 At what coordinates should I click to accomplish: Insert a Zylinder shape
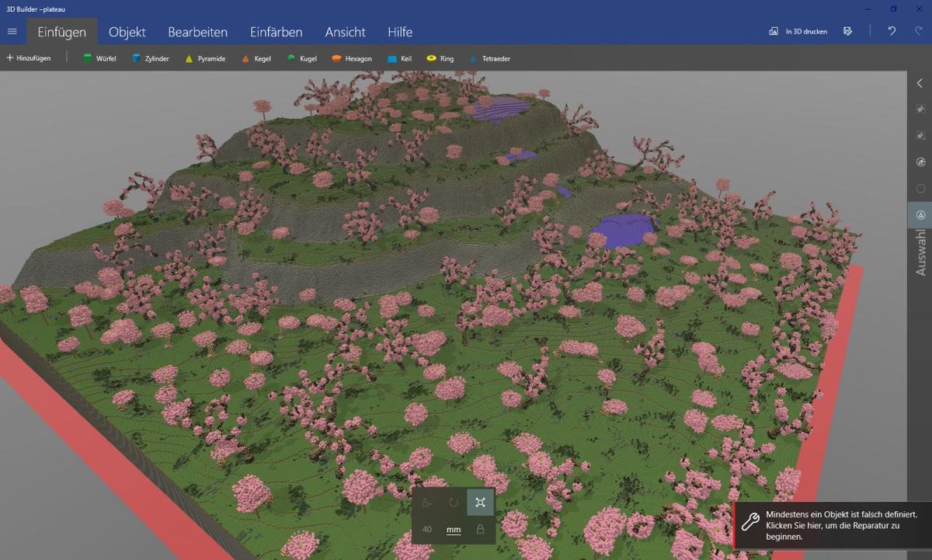click(x=151, y=58)
